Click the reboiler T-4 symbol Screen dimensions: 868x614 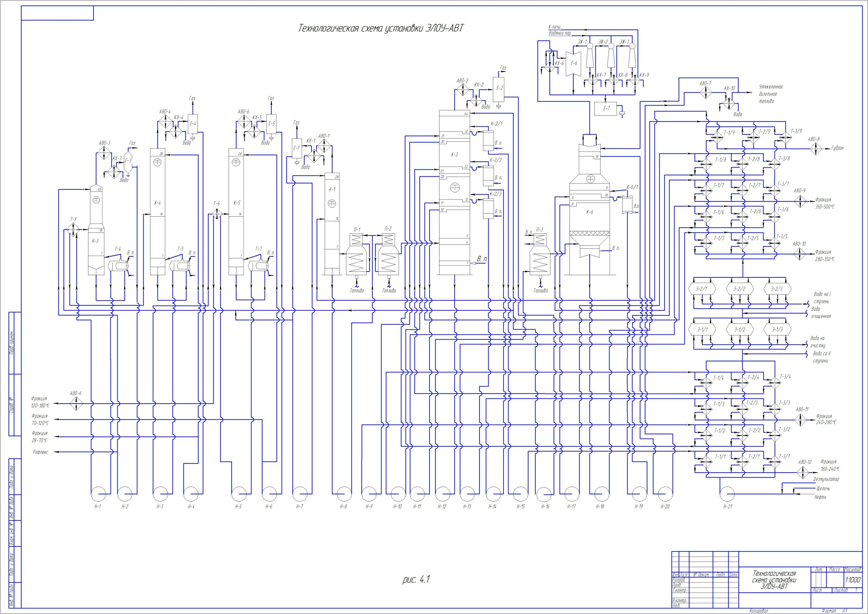pyautogui.click(x=118, y=266)
